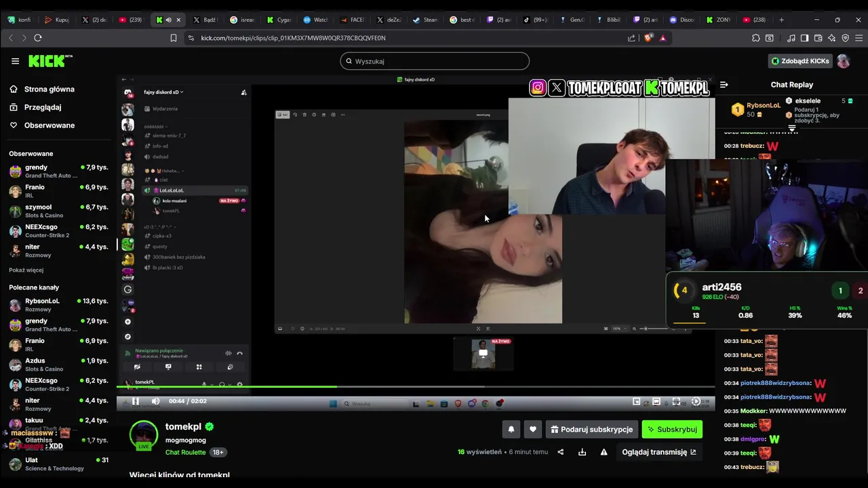View site information next to the URL
The height and width of the screenshot is (488, 868).
tap(191, 38)
